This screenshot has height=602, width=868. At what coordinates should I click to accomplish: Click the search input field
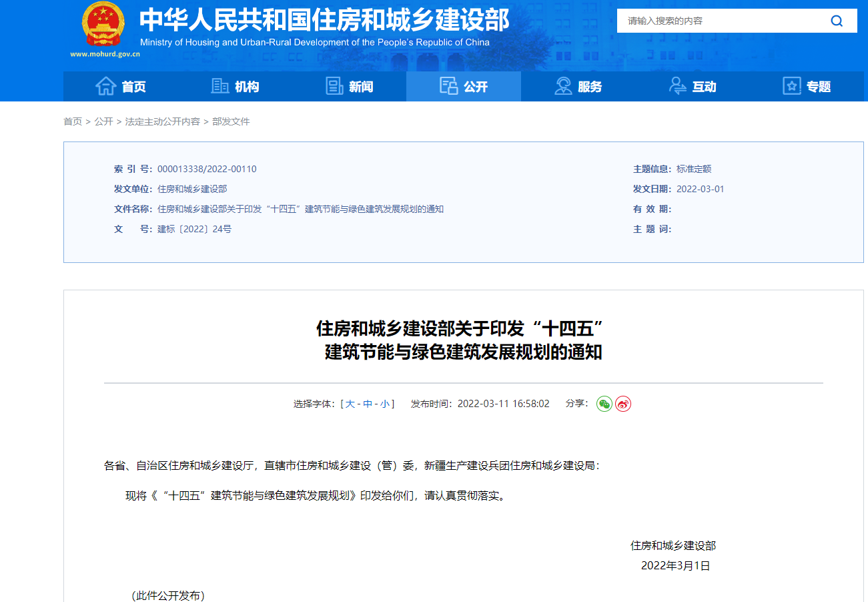click(721, 21)
